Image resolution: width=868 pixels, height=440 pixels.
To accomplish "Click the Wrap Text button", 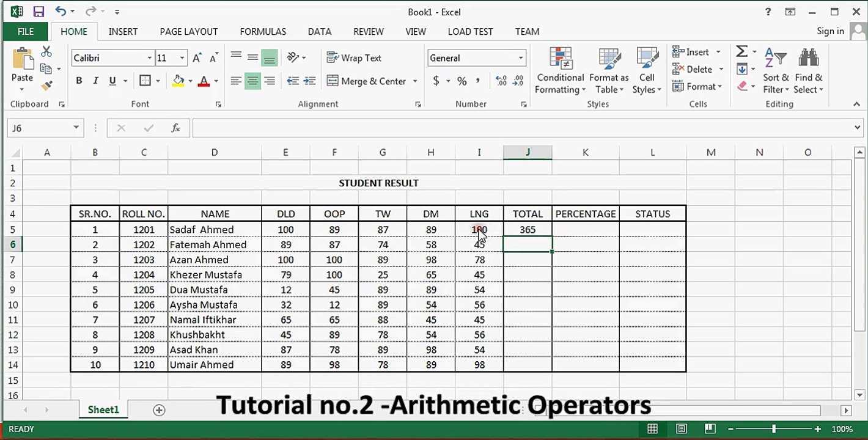I will tap(355, 58).
